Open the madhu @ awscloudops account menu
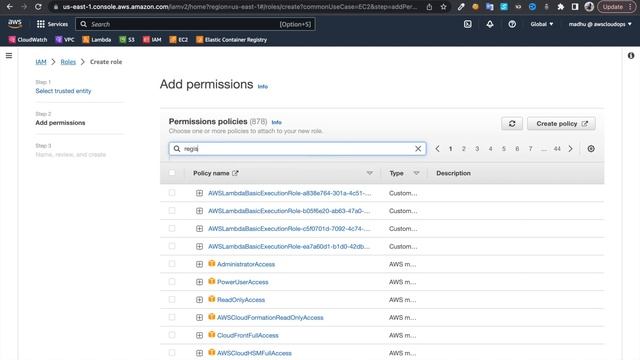640x360 pixels. click(600, 24)
